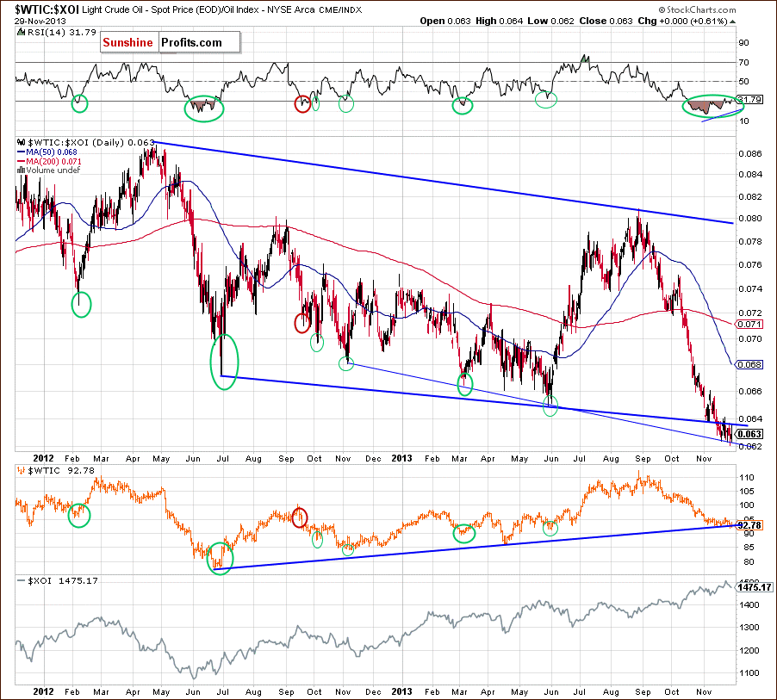Click the MA(200) red legend line marker
This screenshot has width=777, height=700.
pos(22,162)
